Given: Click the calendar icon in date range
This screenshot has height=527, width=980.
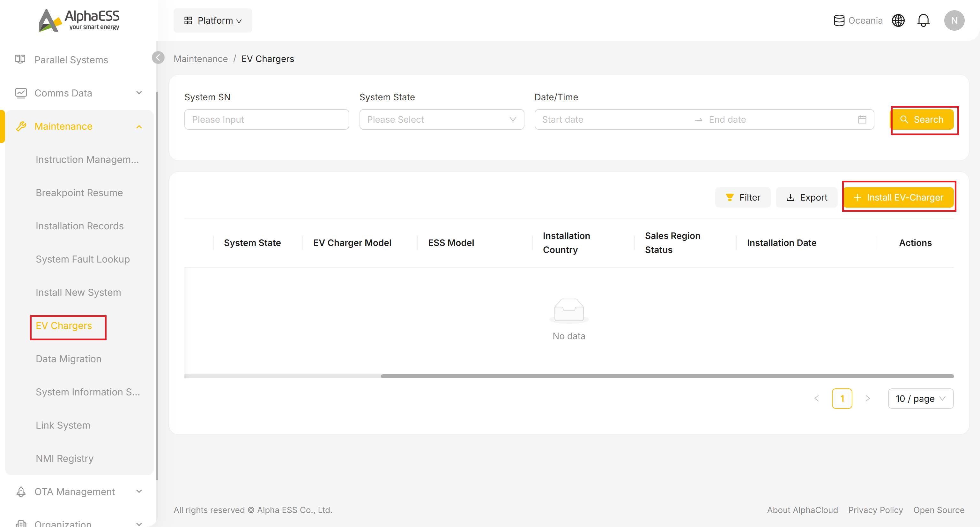Looking at the screenshot, I should click(862, 119).
